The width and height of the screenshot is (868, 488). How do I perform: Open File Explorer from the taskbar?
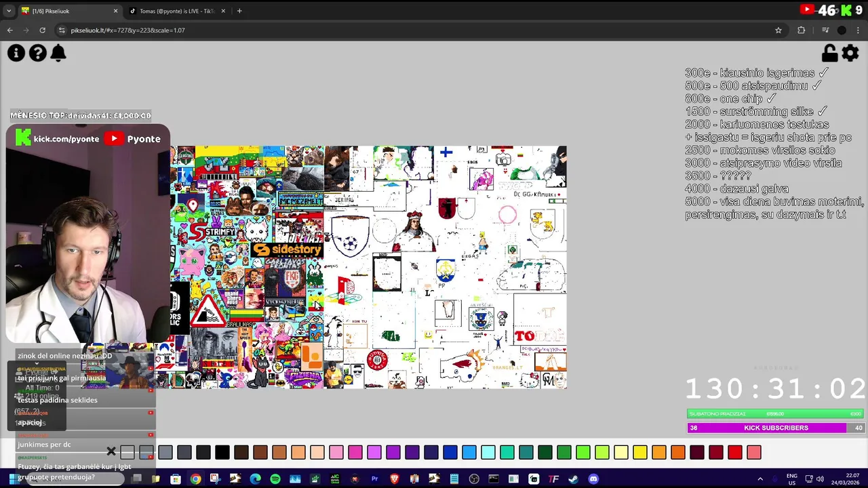(155, 479)
